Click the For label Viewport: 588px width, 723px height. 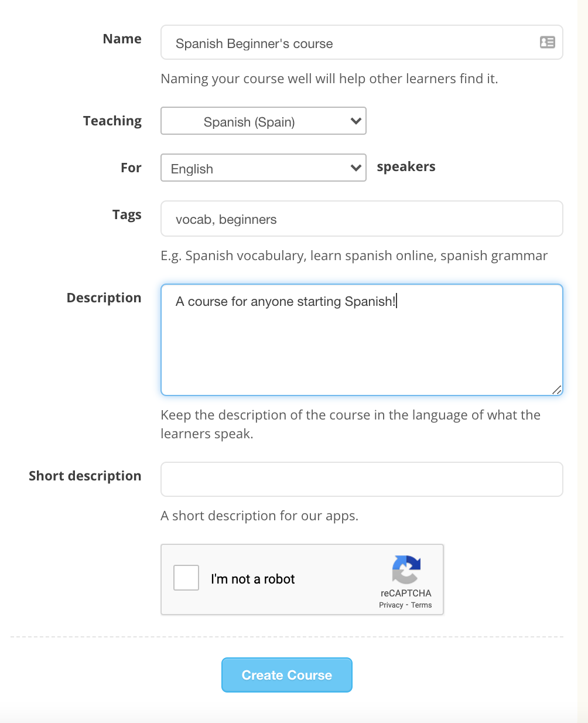click(x=131, y=168)
